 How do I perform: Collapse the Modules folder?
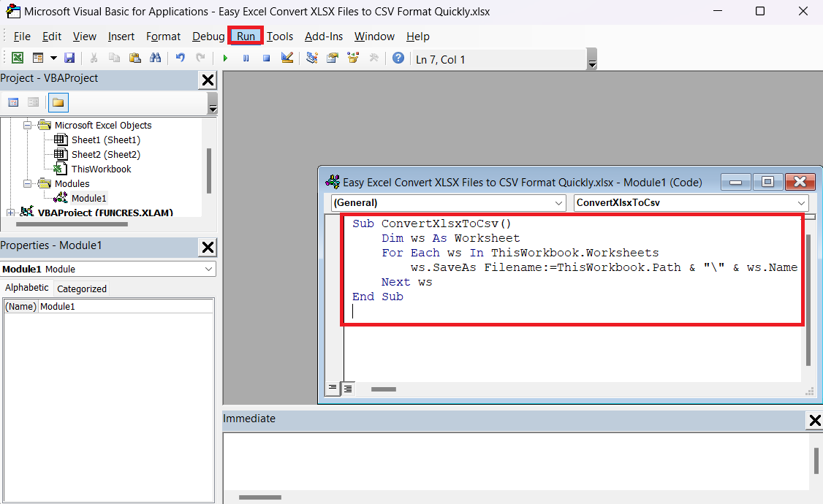[x=27, y=184]
